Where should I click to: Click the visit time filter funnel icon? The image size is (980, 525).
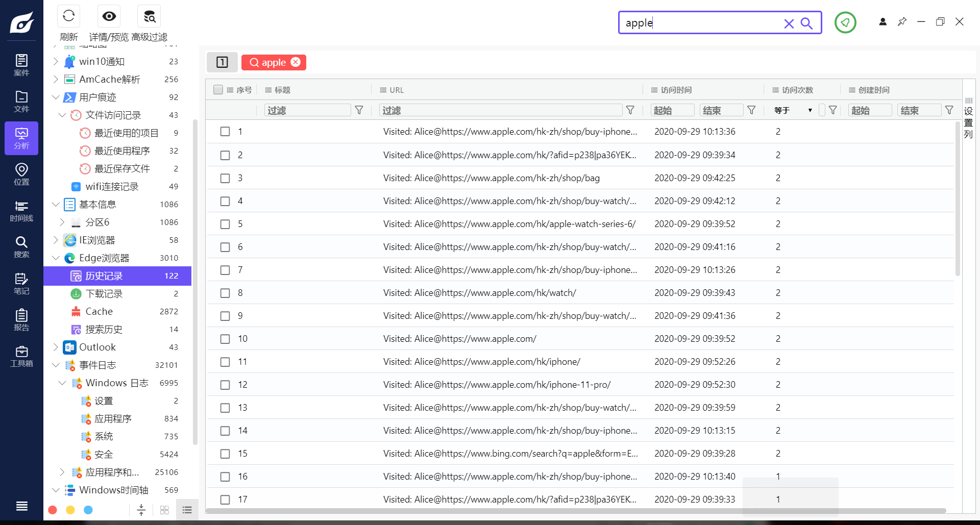click(x=751, y=110)
